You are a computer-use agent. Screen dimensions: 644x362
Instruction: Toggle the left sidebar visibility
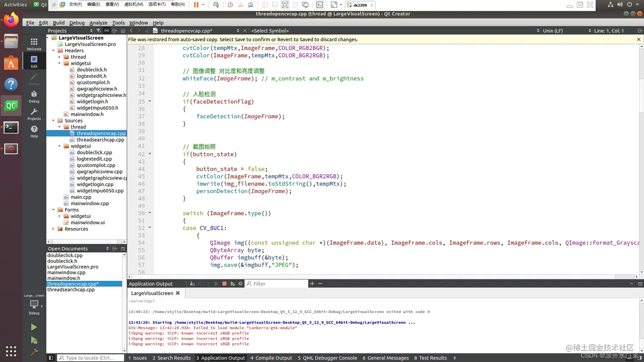coord(51,358)
